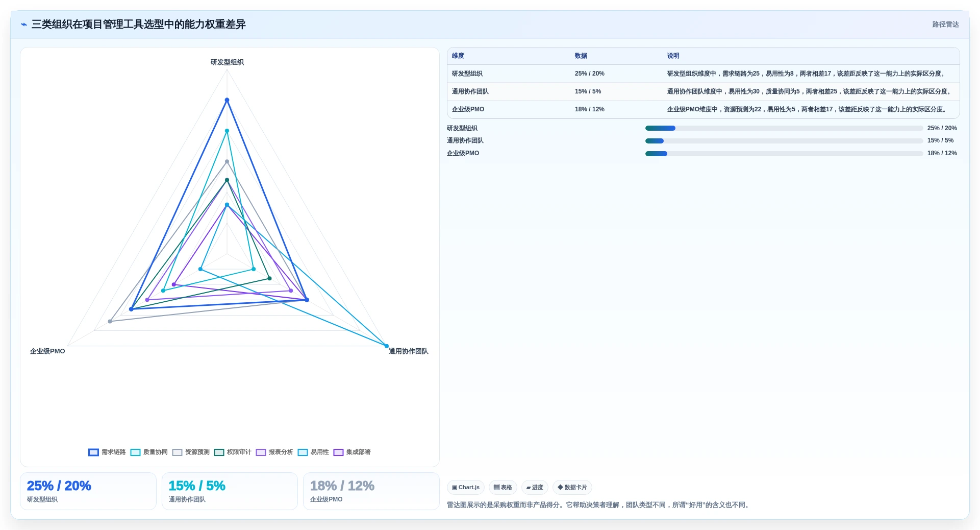Click the 通用协作团队 progress bar
980x530 pixels.
(784, 141)
